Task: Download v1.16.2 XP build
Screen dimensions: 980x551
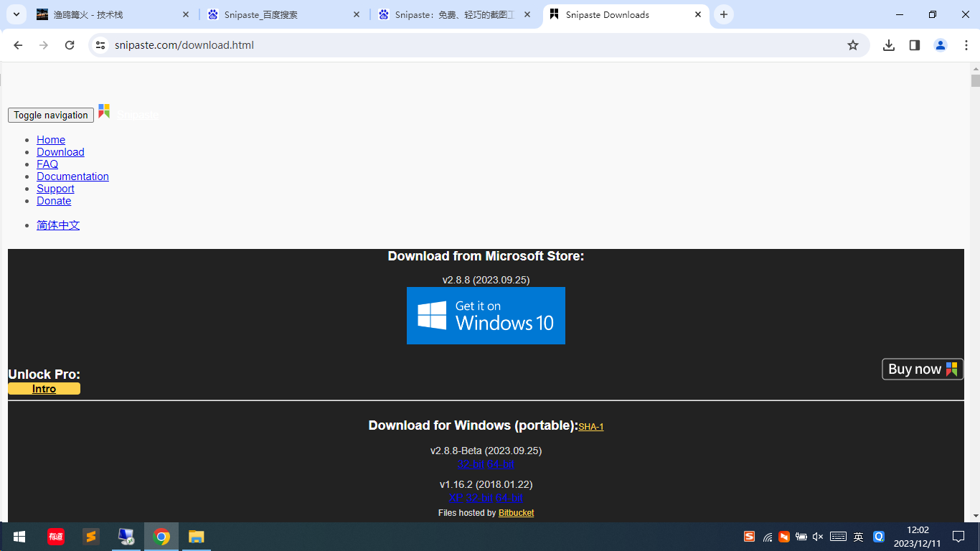Action: [456, 498]
